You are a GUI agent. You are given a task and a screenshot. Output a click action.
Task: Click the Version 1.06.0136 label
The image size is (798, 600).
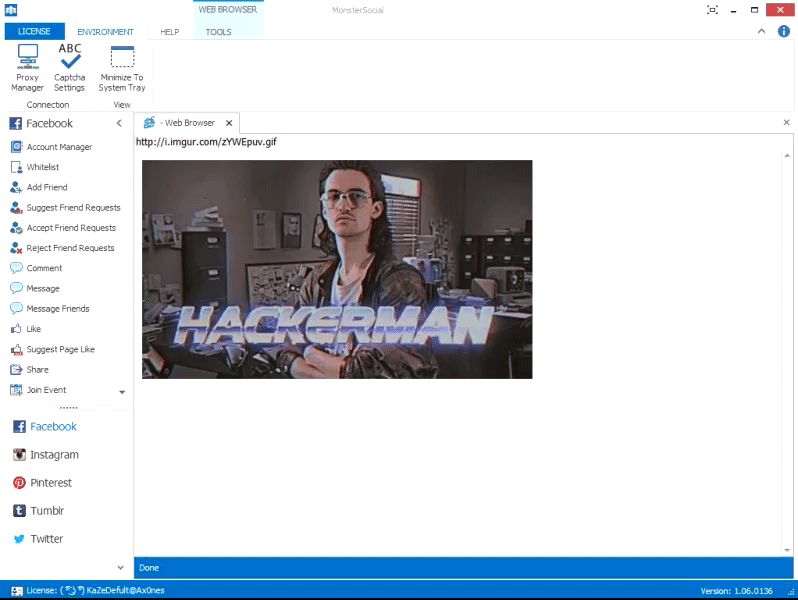pos(736,591)
